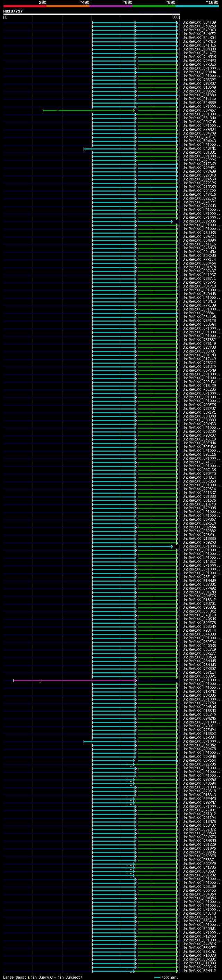Select hit UniRef100_B4IHE6
Screen dimensions: 222x980
click(x=199, y=45)
